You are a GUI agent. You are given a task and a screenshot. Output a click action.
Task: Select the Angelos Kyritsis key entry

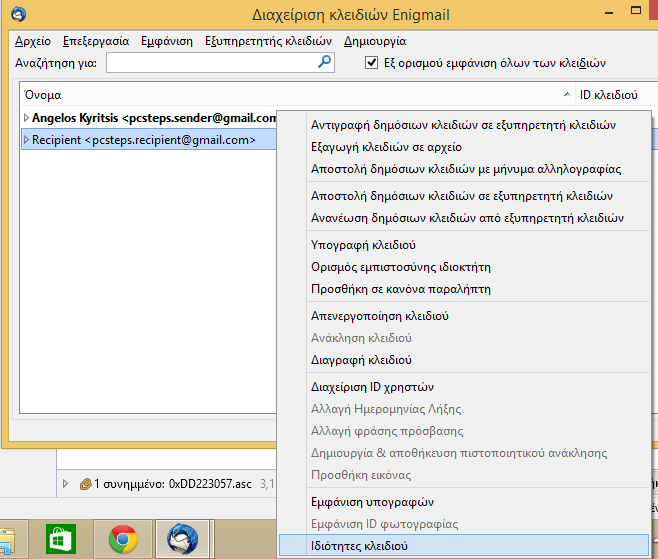pos(149,118)
